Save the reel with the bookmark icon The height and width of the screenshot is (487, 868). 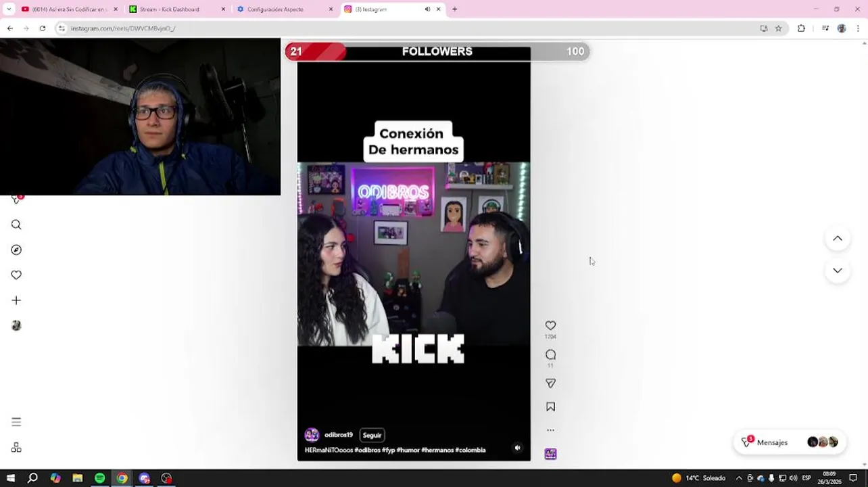point(550,407)
